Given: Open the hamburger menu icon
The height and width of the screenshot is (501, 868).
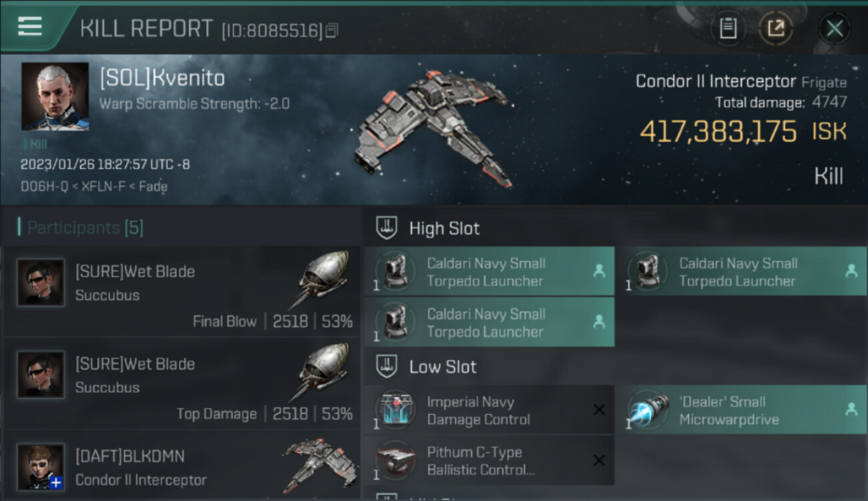Looking at the screenshot, I should [30, 26].
